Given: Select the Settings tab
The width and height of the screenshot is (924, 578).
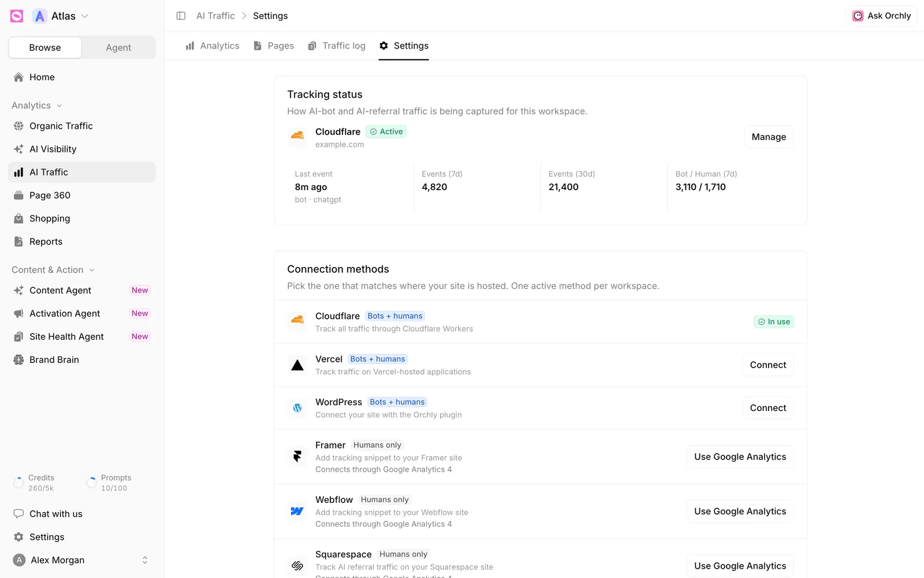Looking at the screenshot, I should 404,46.
